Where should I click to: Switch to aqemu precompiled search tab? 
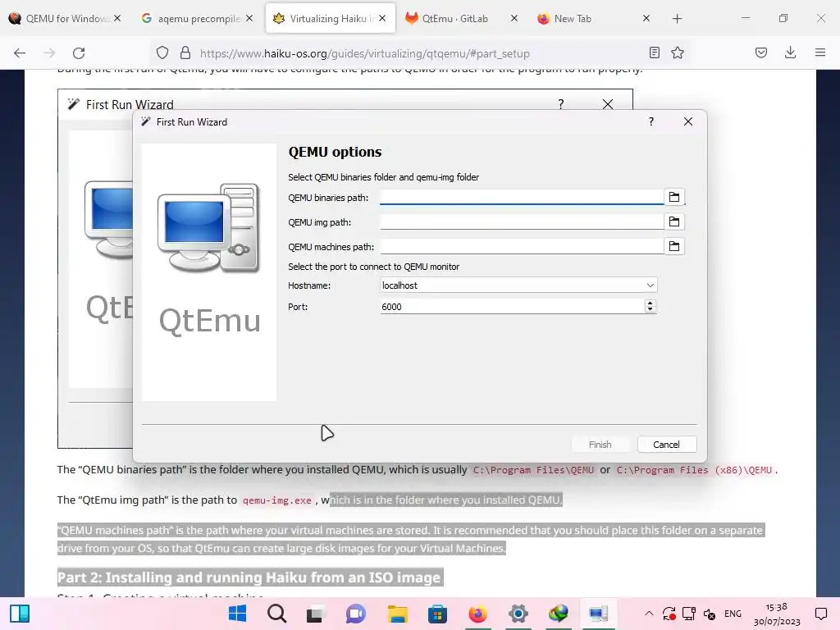coord(199,19)
